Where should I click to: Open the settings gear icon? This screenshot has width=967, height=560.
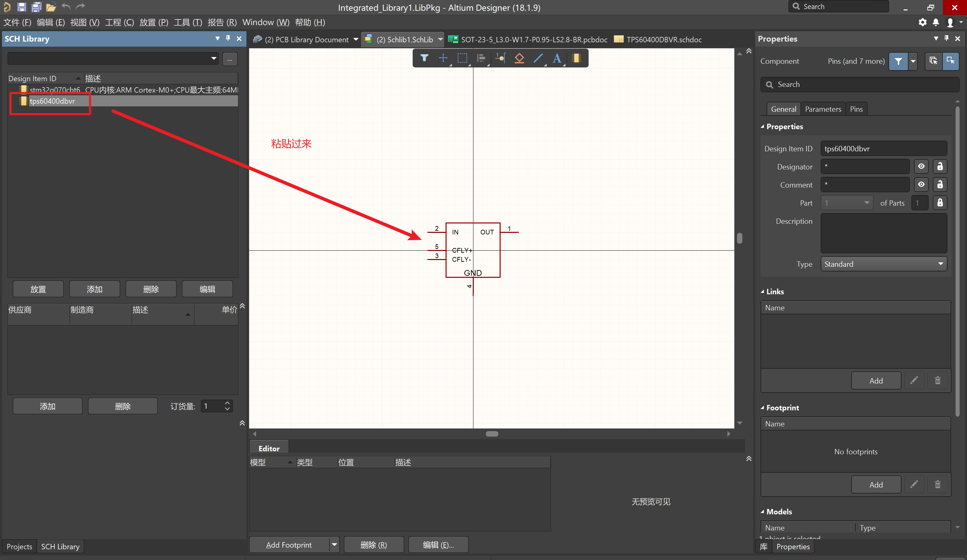coord(922,22)
